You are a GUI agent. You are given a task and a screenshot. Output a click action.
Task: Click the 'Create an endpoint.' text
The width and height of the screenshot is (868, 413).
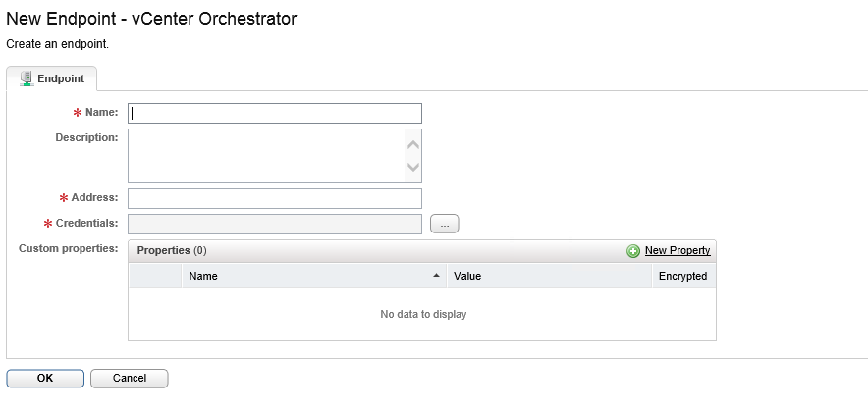58,44
